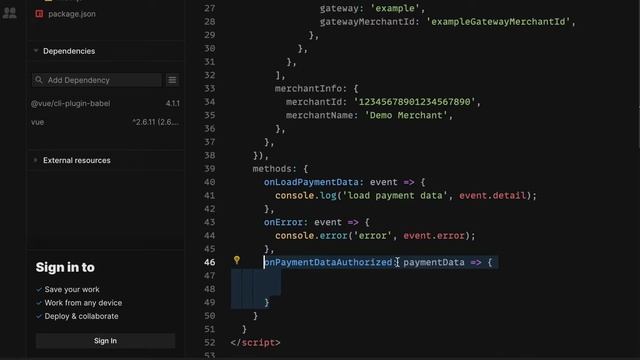This screenshot has height=360, width=640.
Task: Click the lightbulb quick-fix icon
Action: 237,260
